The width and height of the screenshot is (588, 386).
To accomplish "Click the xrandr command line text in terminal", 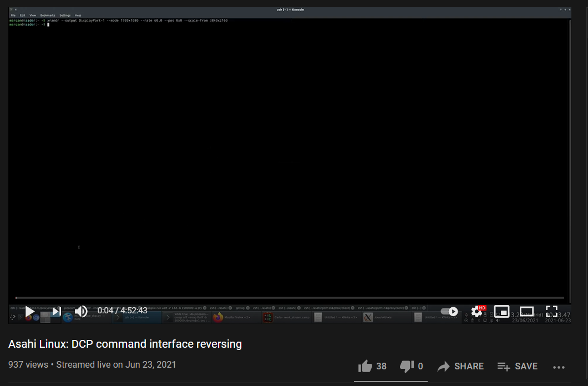I will click(x=137, y=21).
